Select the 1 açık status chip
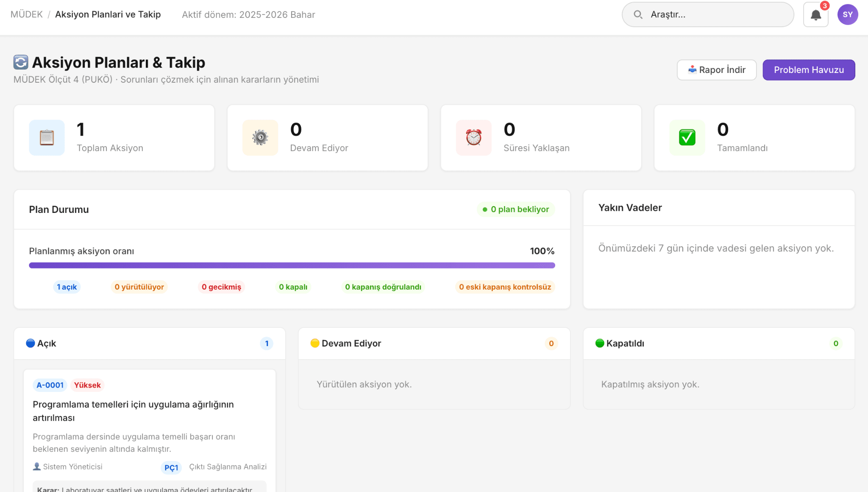868x492 pixels. click(x=67, y=287)
